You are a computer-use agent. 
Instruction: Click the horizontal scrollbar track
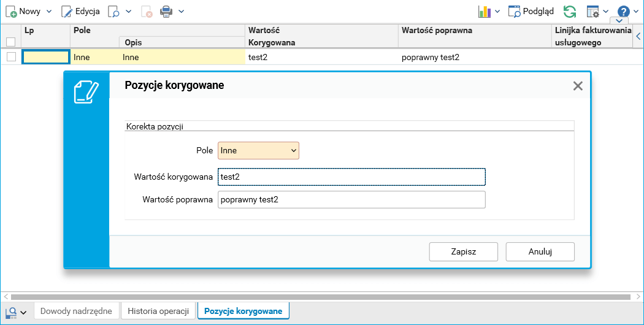pos(321,297)
